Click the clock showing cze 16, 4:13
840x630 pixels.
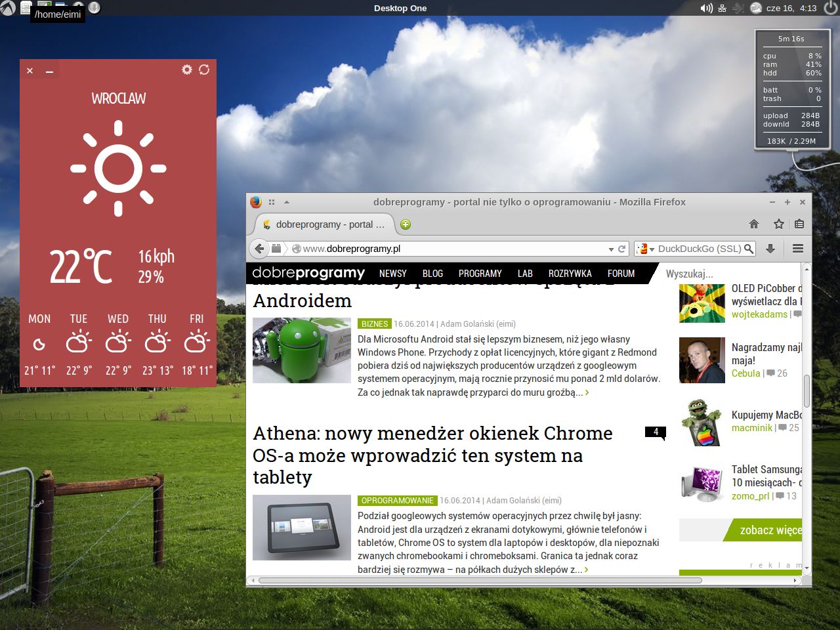[791, 8]
